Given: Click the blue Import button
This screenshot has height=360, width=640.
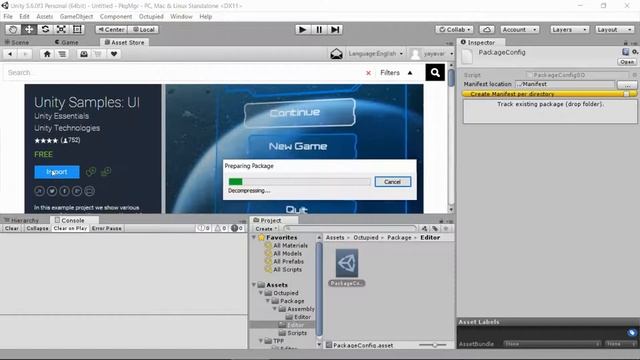Looking at the screenshot, I should (57, 172).
